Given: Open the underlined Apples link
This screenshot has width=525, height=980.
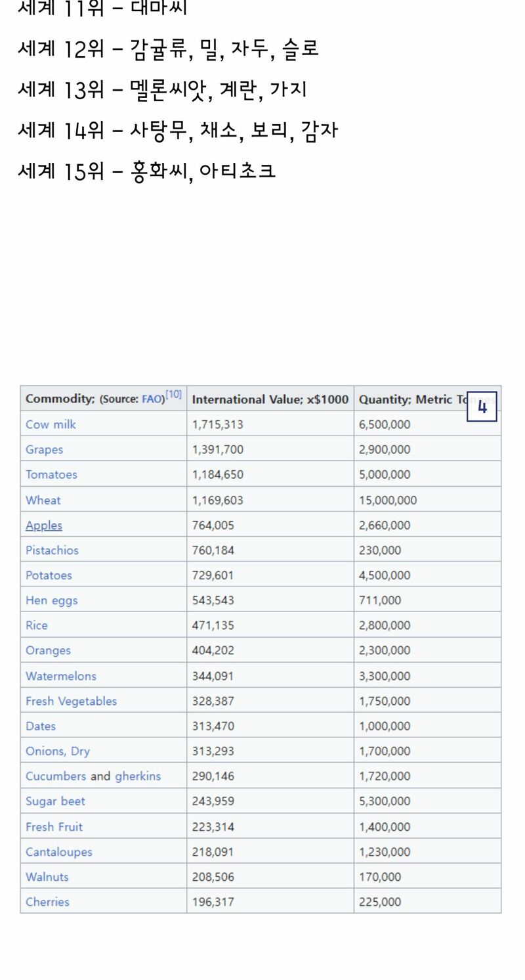Looking at the screenshot, I should point(44,525).
